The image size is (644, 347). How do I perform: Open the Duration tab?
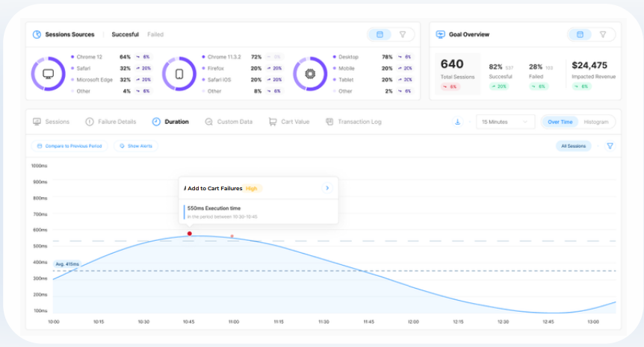170,122
